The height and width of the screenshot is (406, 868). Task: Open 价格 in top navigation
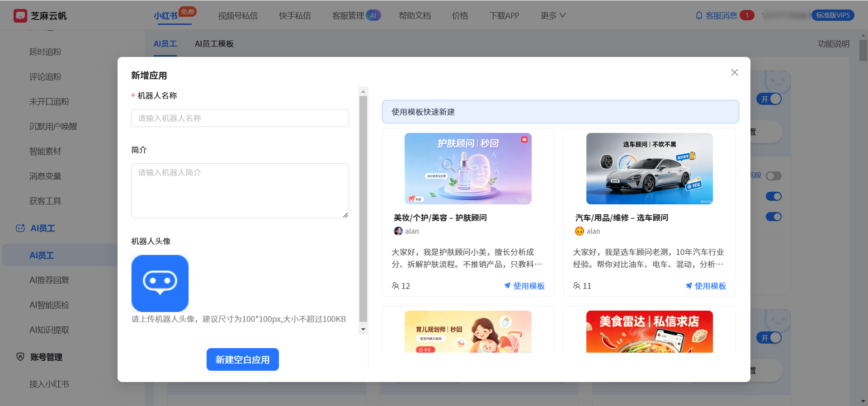coord(460,16)
